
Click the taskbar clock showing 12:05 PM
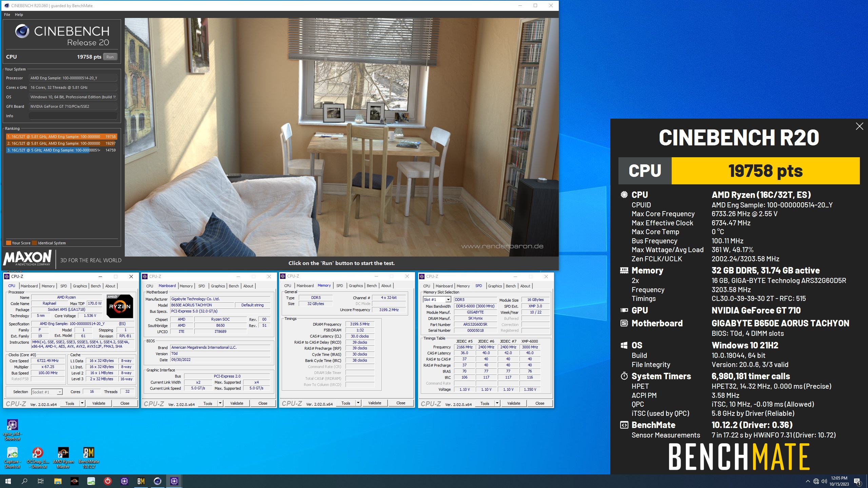pyautogui.click(x=839, y=481)
